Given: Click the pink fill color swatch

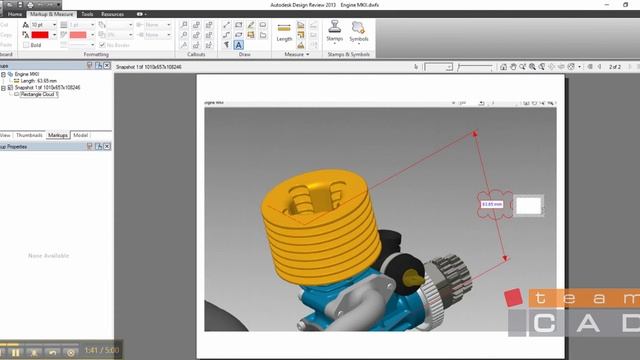Looking at the screenshot, I should 78,35.
